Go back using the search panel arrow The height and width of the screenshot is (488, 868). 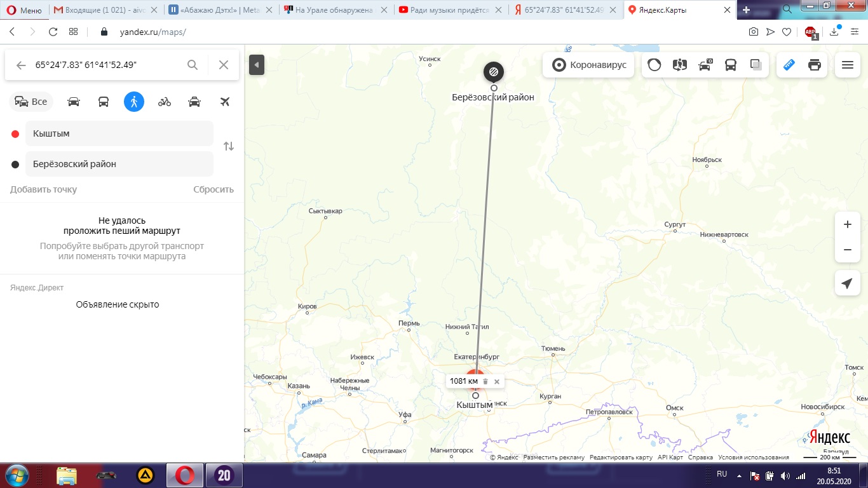click(x=21, y=65)
